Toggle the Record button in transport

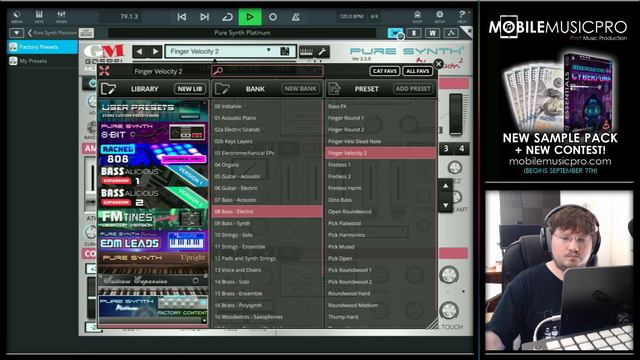point(273,17)
